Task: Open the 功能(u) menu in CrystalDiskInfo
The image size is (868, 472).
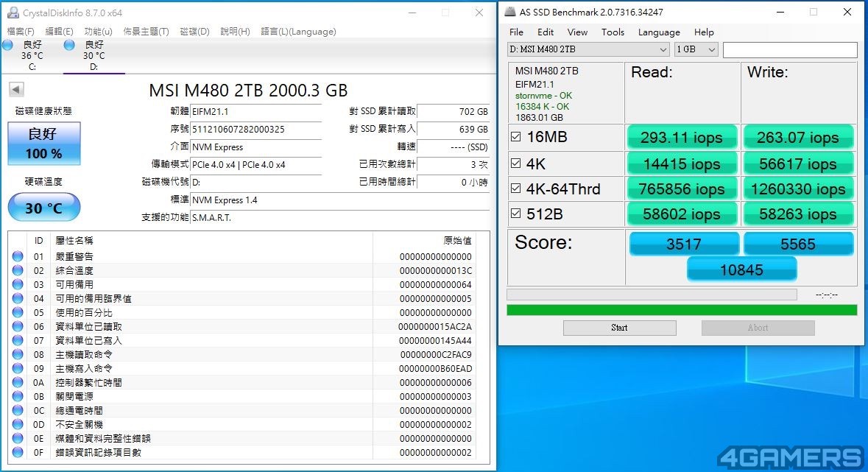Action: (x=98, y=32)
